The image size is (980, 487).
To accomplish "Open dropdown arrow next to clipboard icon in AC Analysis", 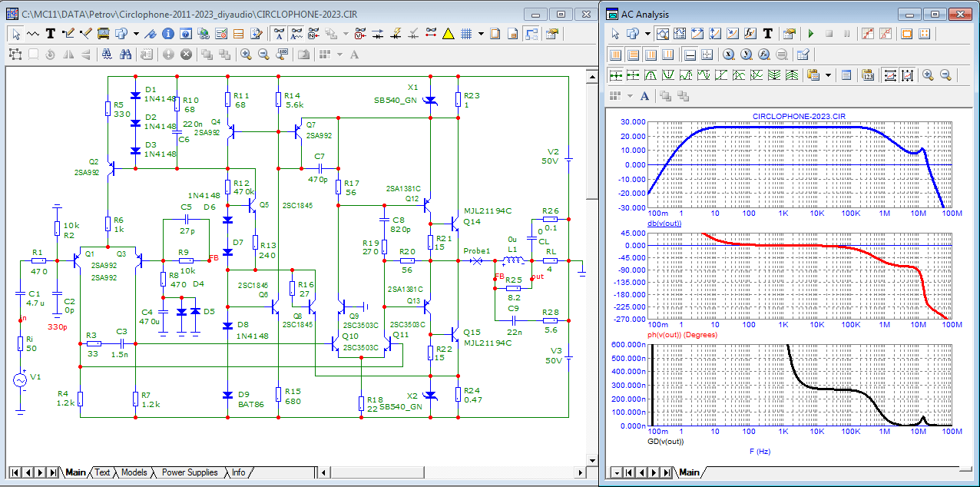I will pyautogui.click(x=828, y=75).
